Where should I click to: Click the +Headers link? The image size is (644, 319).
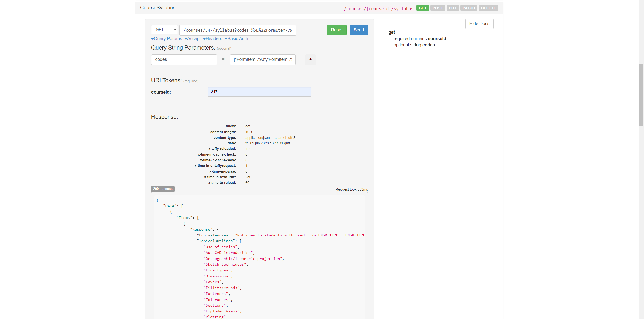click(x=212, y=39)
